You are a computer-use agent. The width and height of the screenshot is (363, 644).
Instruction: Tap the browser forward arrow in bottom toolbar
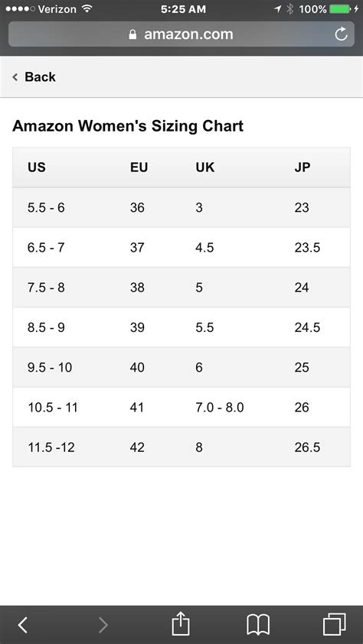103,625
